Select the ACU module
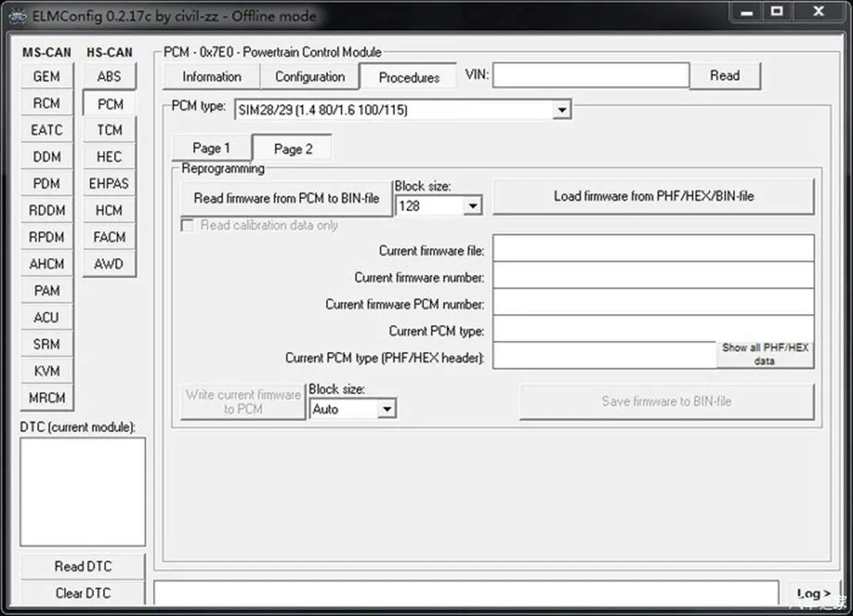This screenshot has width=853, height=616. point(47,317)
